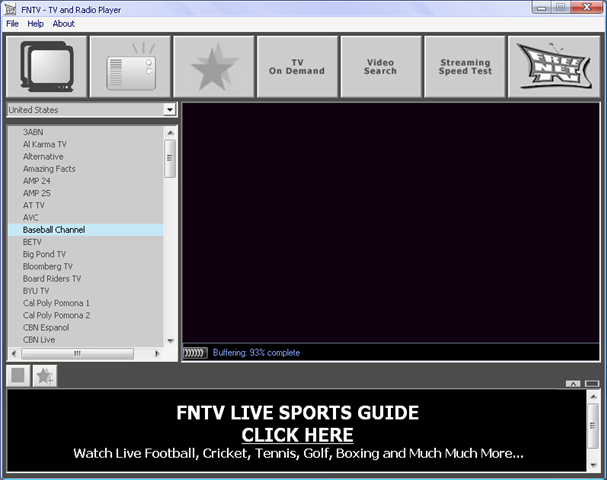Image resolution: width=607 pixels, height=480 pixels.
Task: Open the radio stations icon button
Action: tap(130, 67)
